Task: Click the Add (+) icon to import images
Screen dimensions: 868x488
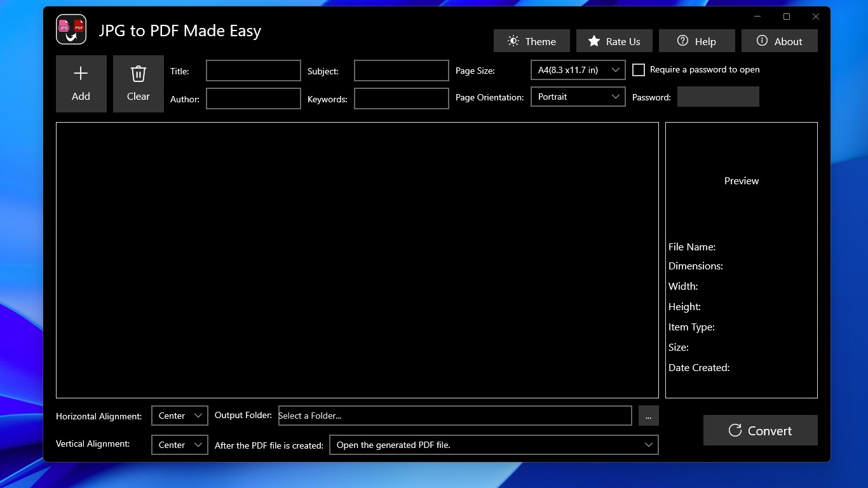Action: [x=81, y=74]
